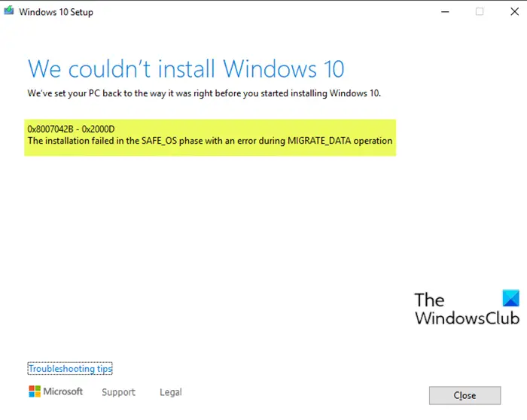Open the Troubleshooting tips link
The image size is (527, 420).
coord(70,369)
